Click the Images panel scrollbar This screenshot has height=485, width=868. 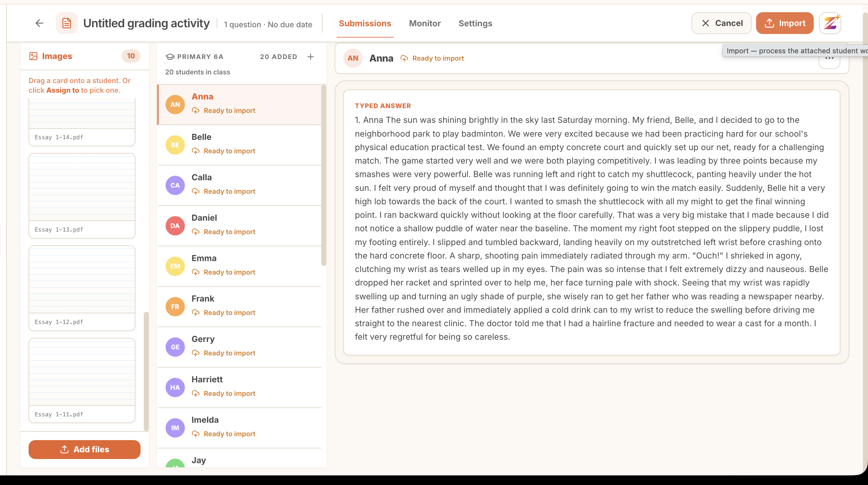click(x=146, y=371)
